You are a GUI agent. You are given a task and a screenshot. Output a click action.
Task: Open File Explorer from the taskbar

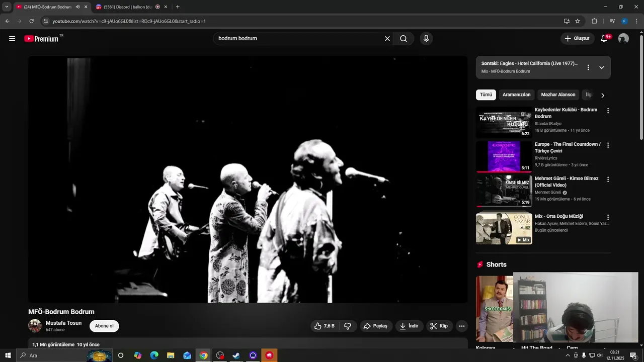(x=171, y=355)
